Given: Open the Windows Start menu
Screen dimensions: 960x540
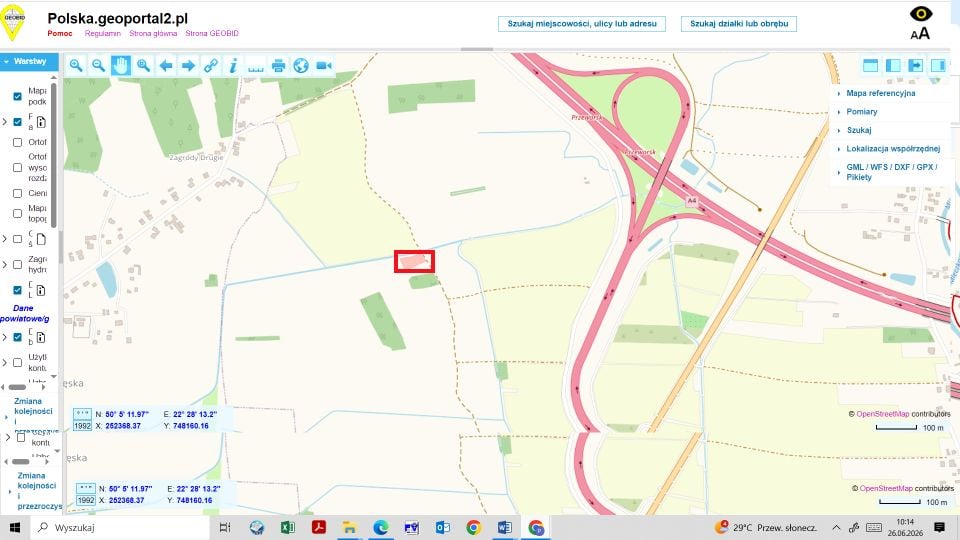Looking at the screenshot, I should 15,528.
